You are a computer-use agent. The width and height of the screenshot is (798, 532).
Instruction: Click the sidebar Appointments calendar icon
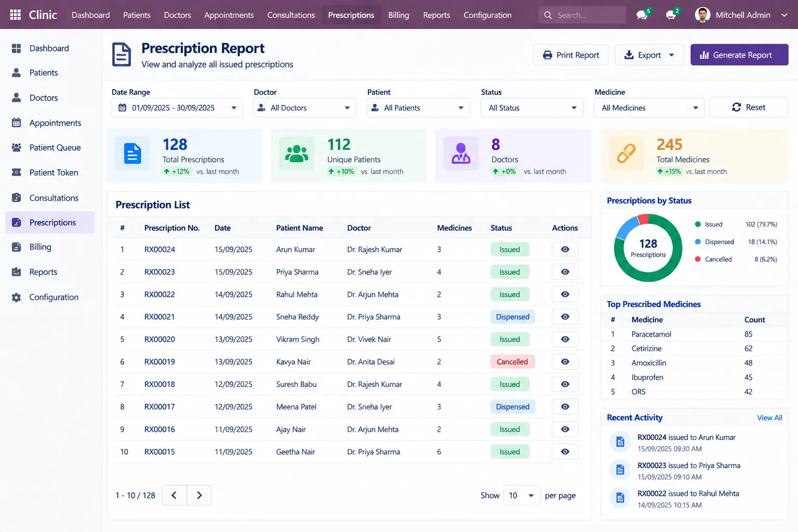point(17,123)
